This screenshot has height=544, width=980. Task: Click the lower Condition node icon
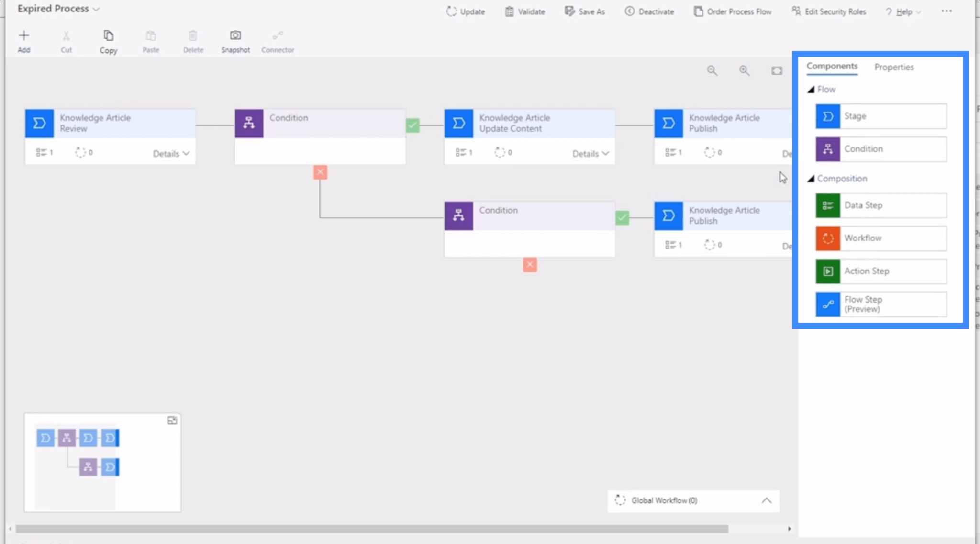458,216
